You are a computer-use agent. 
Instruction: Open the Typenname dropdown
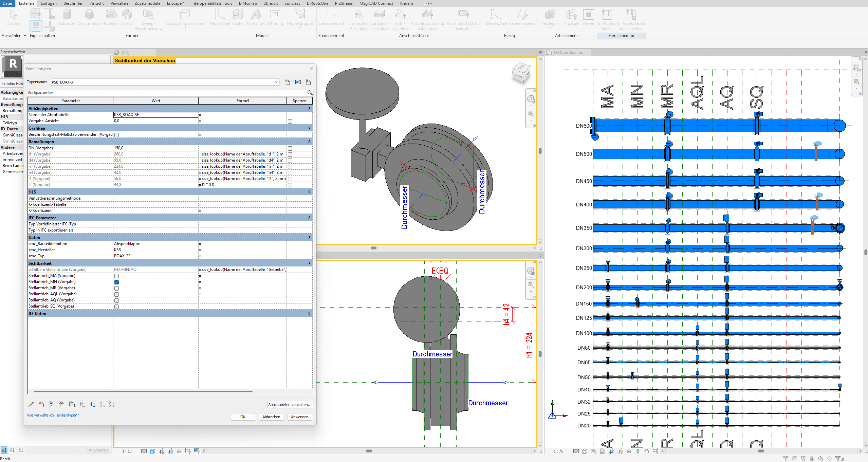(277, 82)
